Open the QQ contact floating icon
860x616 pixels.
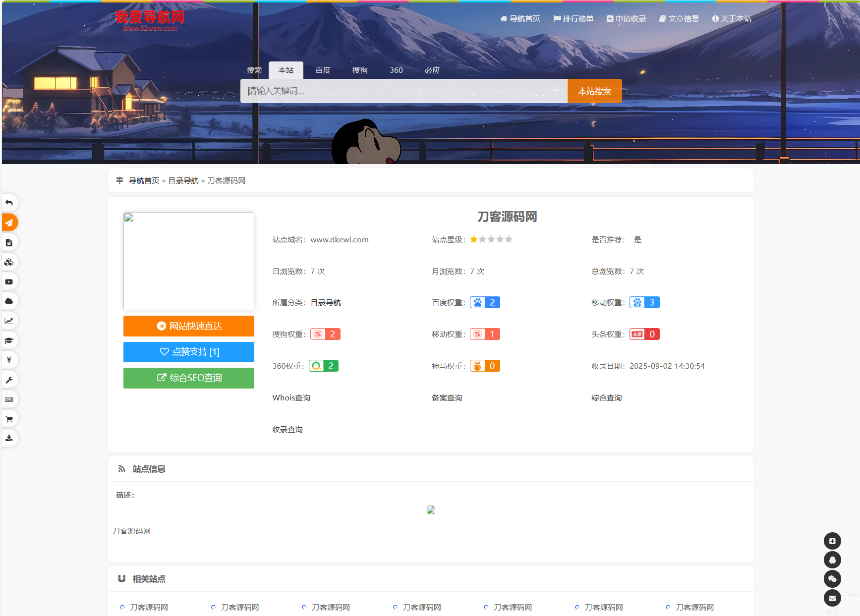click(x=833, y=560)
